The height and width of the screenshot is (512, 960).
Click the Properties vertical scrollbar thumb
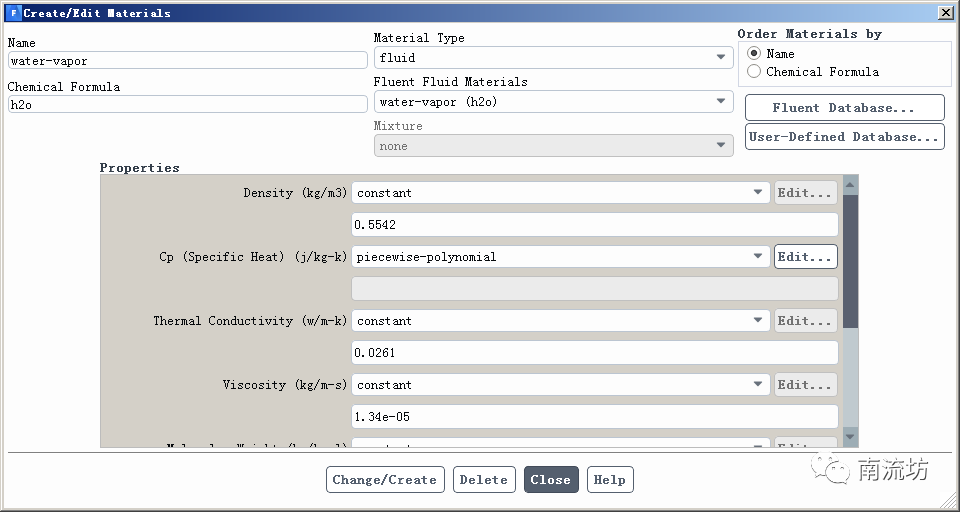point(850,262)
